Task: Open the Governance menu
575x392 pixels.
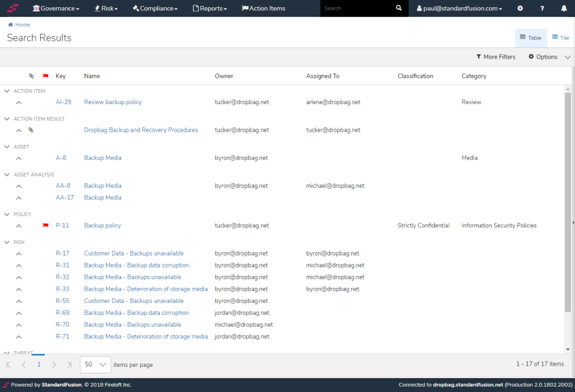Action: [x=56, y=8]
